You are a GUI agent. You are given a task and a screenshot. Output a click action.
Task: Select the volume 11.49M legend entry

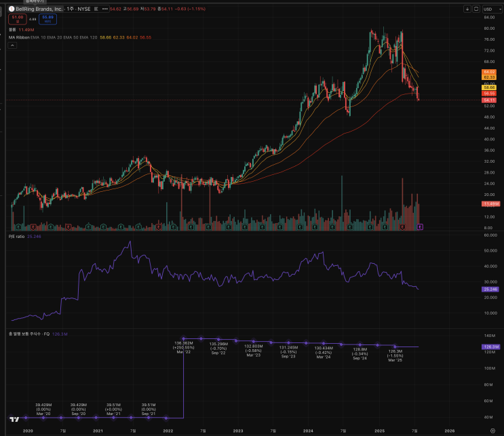pyautogui.click(x=21, y=30)
